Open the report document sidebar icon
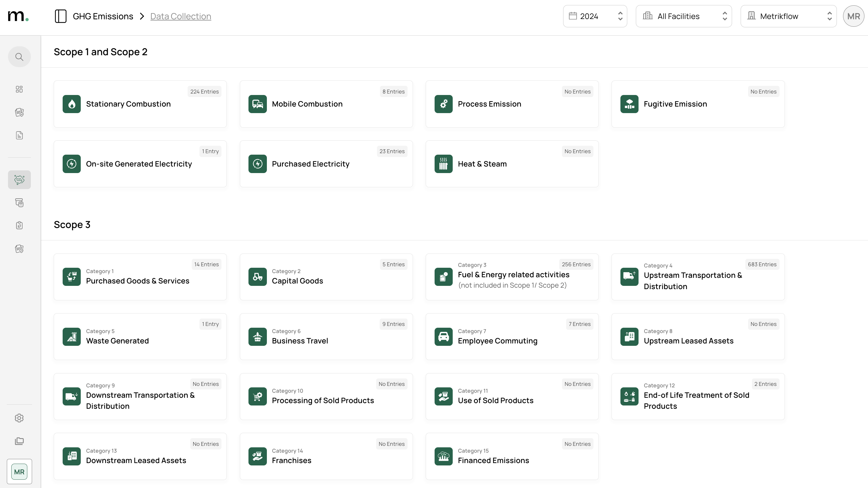868x488 pixels. click(x=19, y=135)
